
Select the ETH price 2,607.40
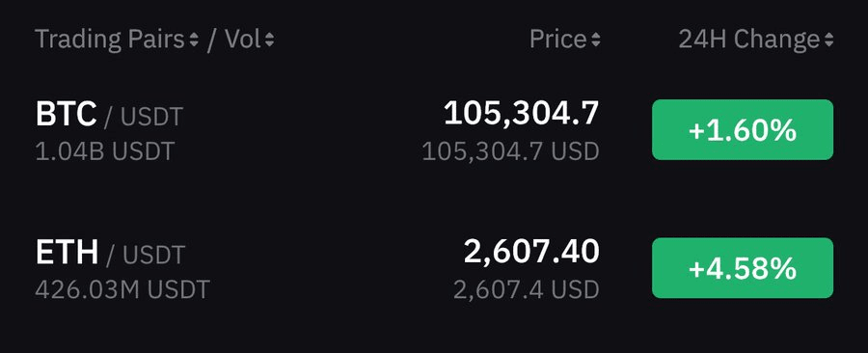click(x=531, y=253)
